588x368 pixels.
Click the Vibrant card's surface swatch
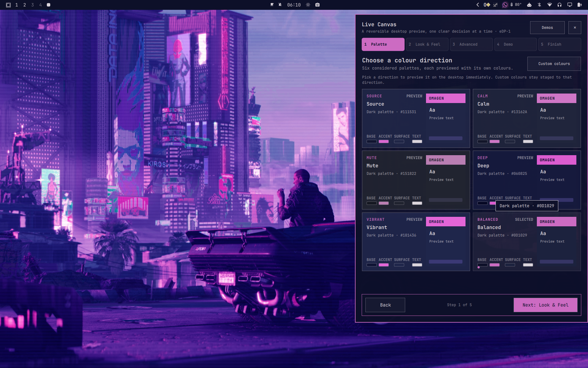(399, 265)
